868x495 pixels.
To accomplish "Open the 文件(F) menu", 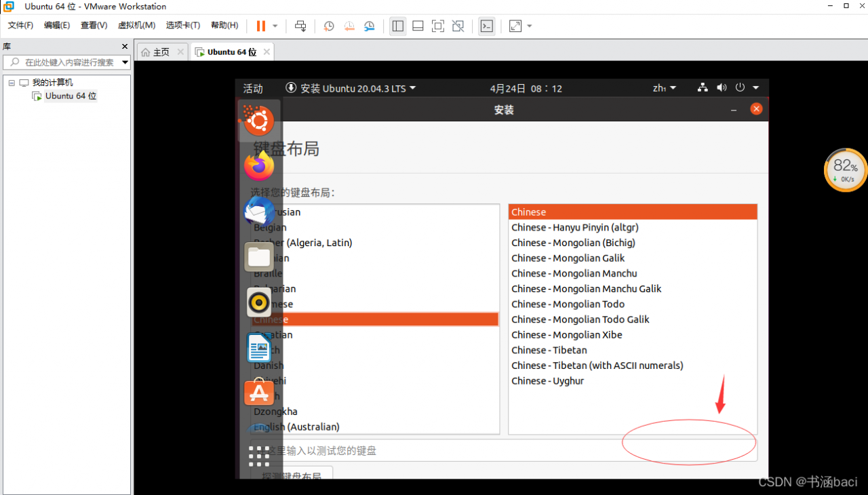I will tap(20, 26).
